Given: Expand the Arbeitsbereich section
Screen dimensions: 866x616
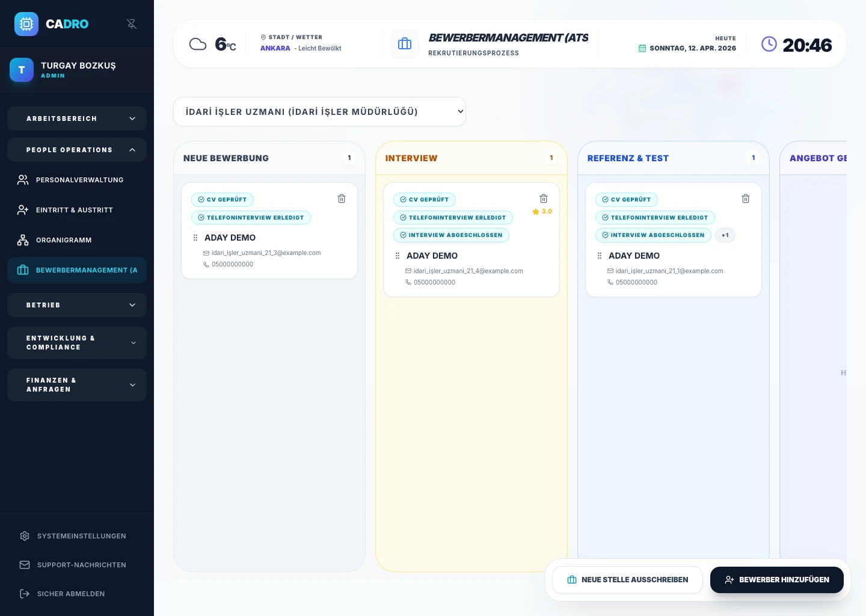Looking at the screenshot, I should 77,119.
